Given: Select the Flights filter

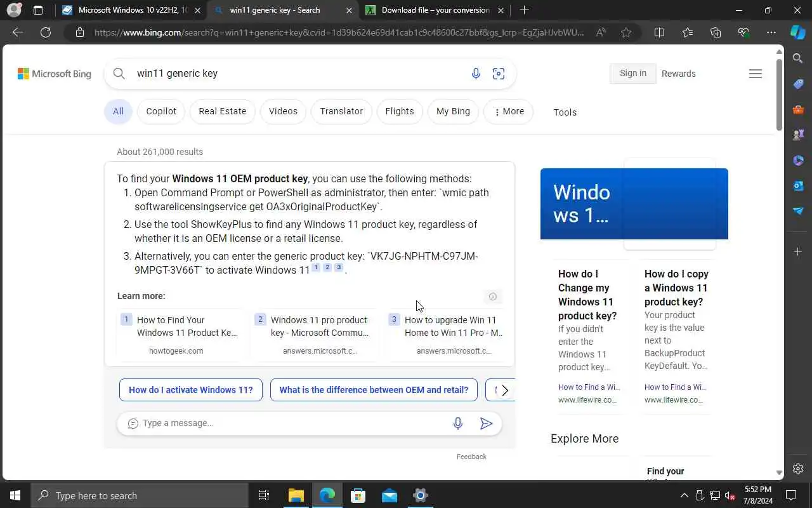Looking at the screenshot, I should [x=400, y=111].
